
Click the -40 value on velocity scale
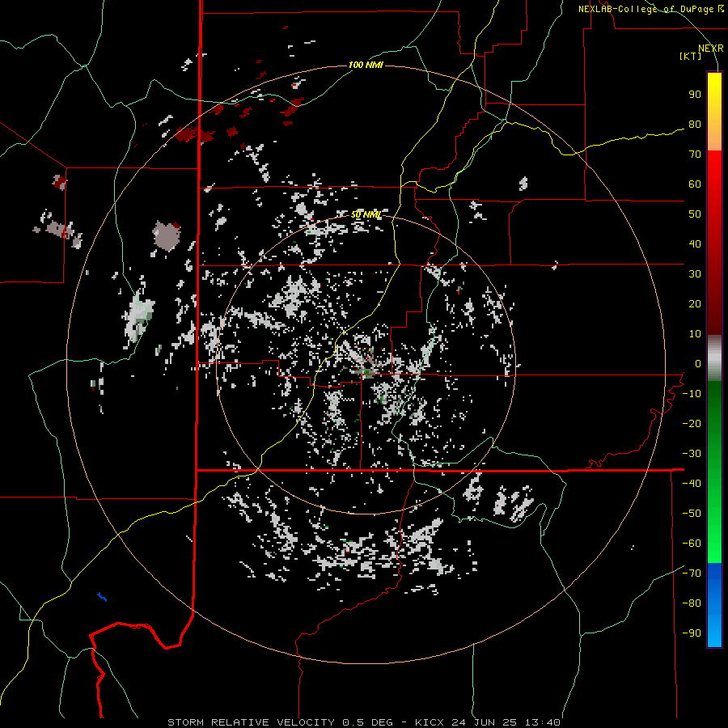[692, 484]
